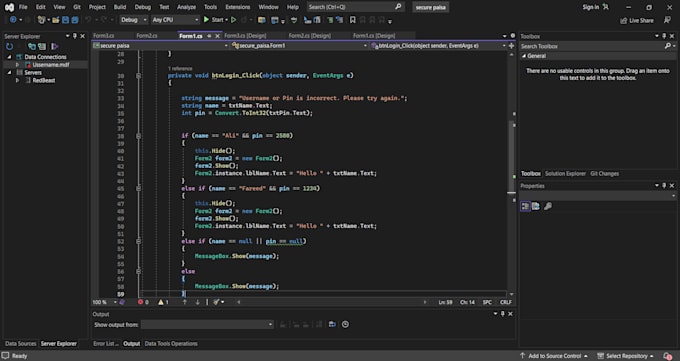Collapse the btnLogin_Click method outline
The width and height of the screenshot is (680, 361).
click(x=138, y=75)
